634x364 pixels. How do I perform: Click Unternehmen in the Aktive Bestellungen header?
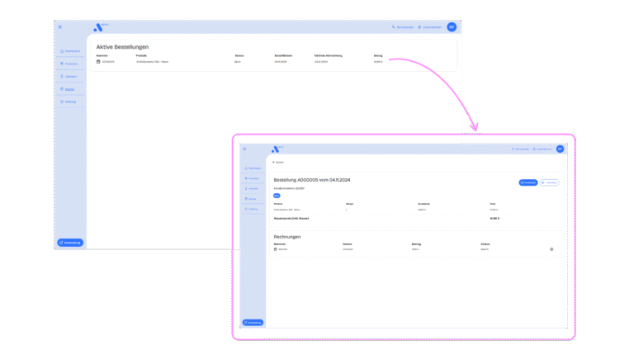pyautogui.click(x=430, y=27)
